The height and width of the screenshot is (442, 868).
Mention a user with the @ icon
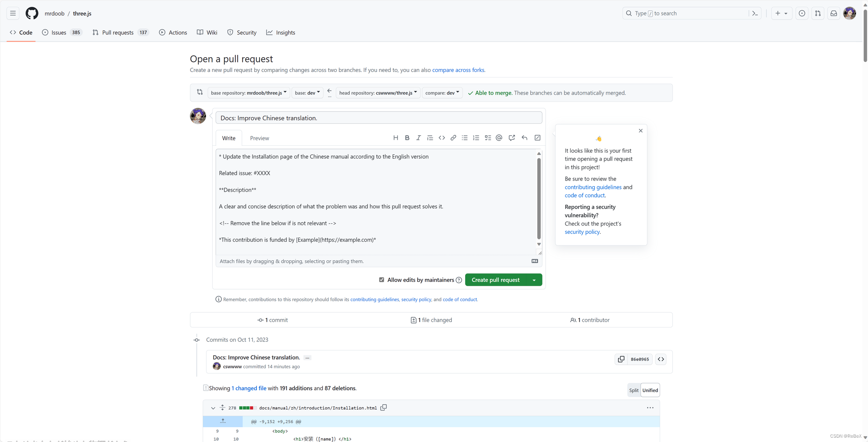pyautogui.click(x=499, y=138)
